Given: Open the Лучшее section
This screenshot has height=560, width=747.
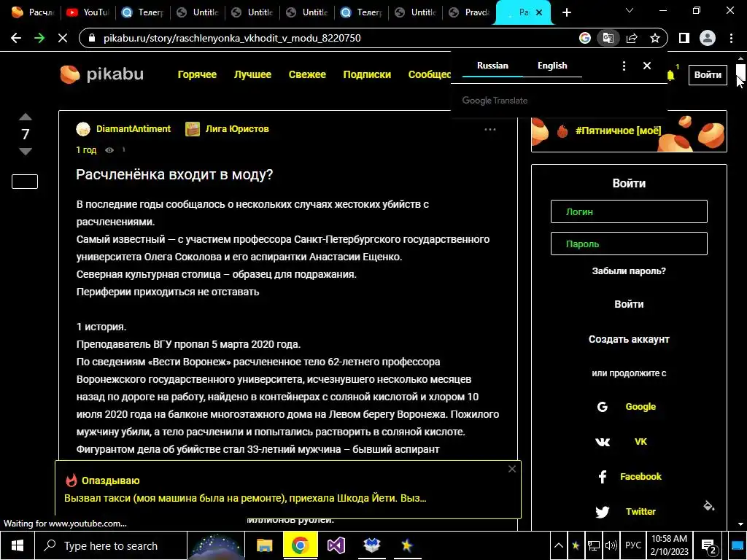Looking at the screenshot, I should click(252, 75).
